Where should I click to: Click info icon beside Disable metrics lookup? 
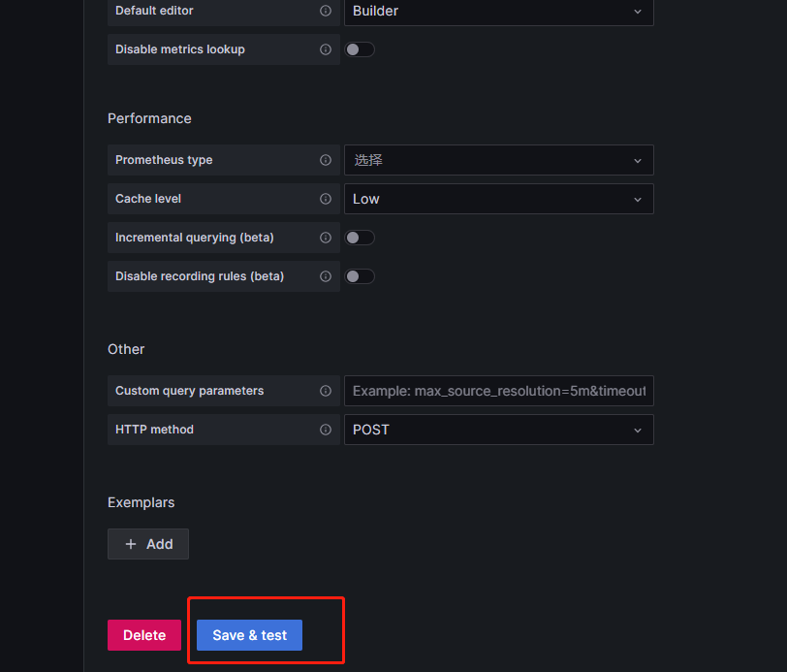click(x=326, y=49)
